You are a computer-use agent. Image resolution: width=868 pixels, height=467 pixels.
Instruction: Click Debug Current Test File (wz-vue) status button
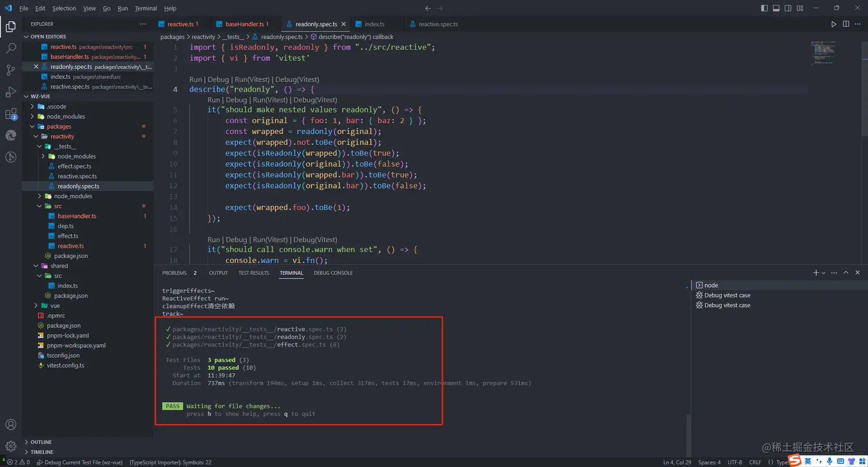click(x=80, y=462)
